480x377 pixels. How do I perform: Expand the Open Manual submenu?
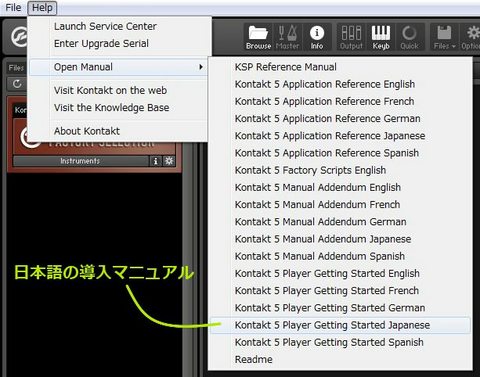click(x=118, y=67)
